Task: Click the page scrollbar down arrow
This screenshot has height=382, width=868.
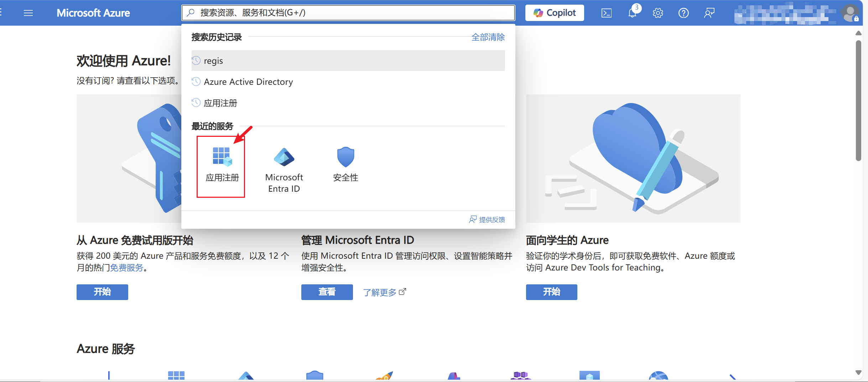Action: coord(858,372)
